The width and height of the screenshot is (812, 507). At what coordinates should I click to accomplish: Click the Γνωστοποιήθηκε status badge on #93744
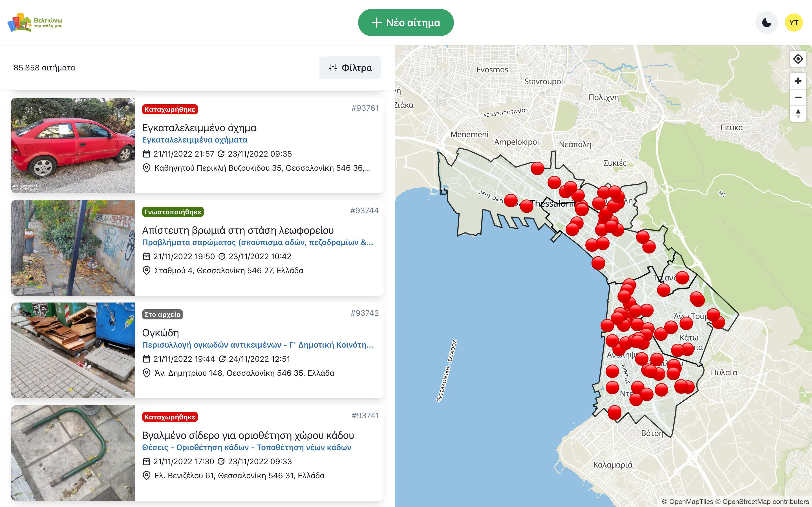173,212
